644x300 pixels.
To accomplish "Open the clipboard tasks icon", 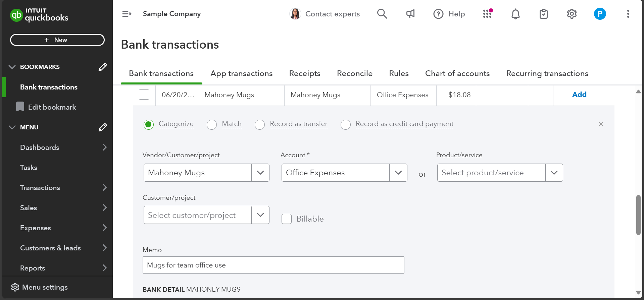I will point(543,14).
